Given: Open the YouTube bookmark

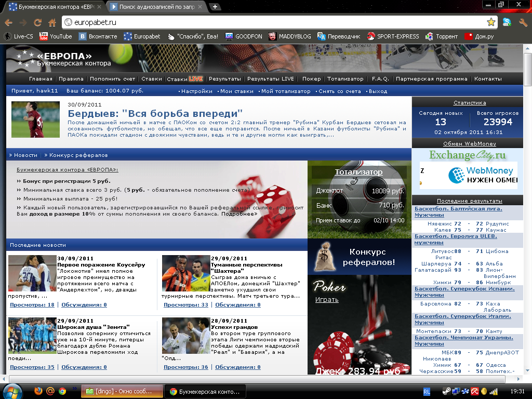Looking at the screenshot, I should pyautogui.click(x=56, y=36).
